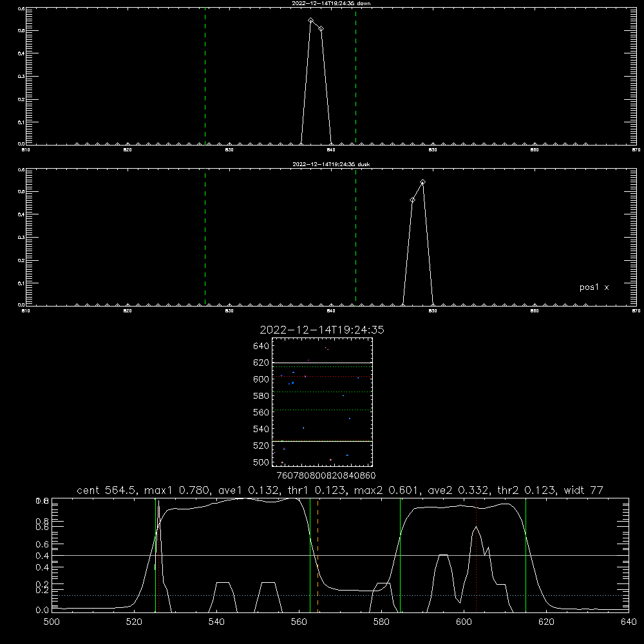
Task: Click the green vertical line near 585 in bottom plot
Action: click(x=401, y=554)
